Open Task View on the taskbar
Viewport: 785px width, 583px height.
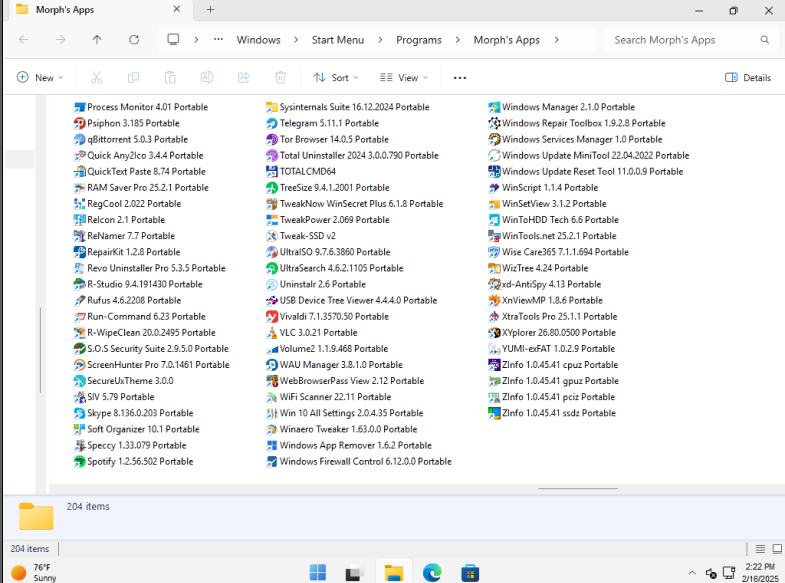point(355,572)
